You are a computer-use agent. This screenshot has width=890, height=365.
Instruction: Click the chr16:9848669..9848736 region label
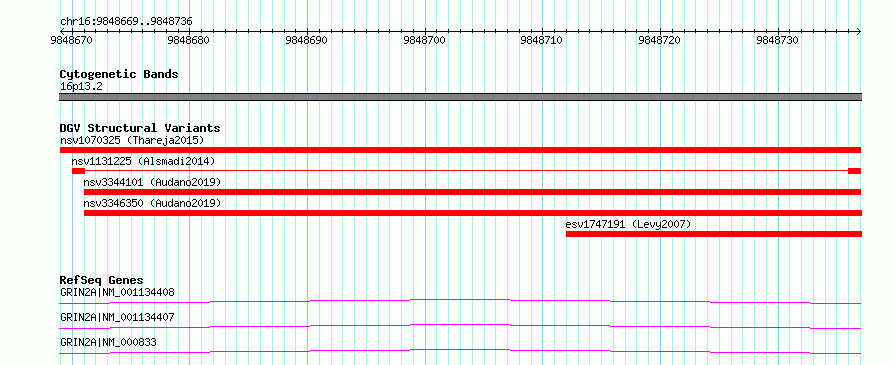coord(126,22)
